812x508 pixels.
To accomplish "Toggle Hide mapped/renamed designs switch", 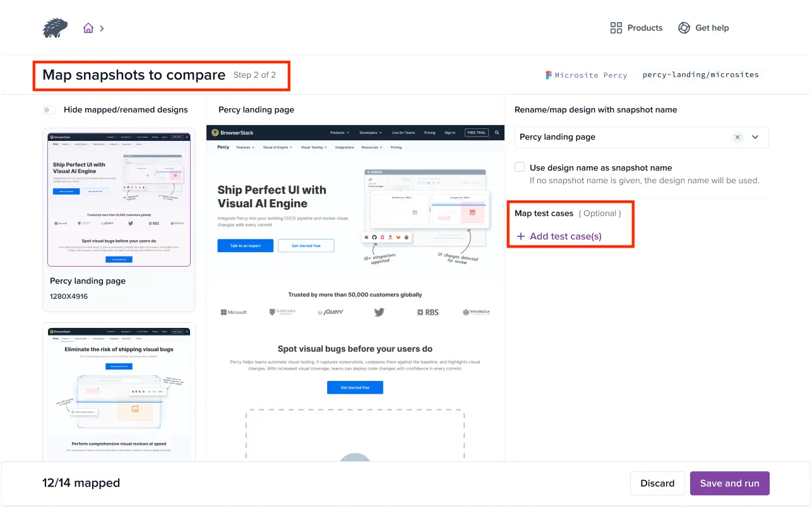I will 49,110.
